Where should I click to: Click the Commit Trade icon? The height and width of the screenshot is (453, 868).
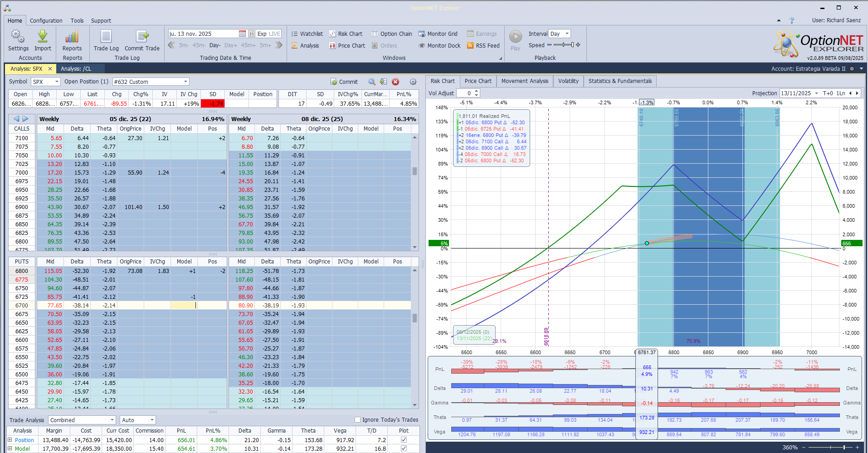pyautogui.click(x=142, y=37)
